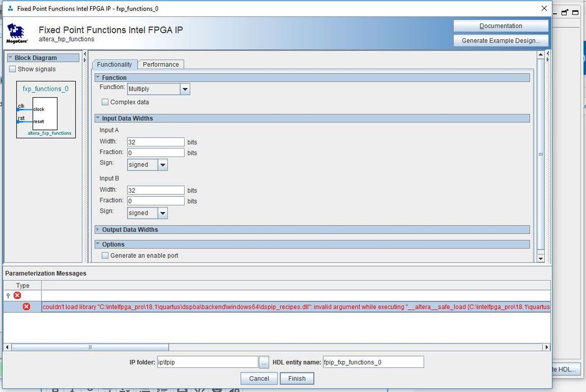The image size is (586, 392).
Task: Toggle the Show signals checkbox
Action: coord(13,69)
